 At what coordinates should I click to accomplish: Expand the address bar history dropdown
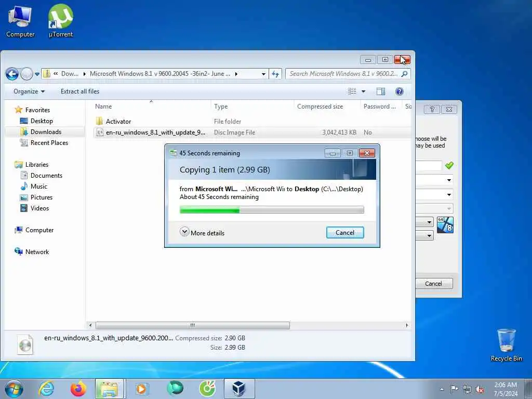click(x=263, y=74)
